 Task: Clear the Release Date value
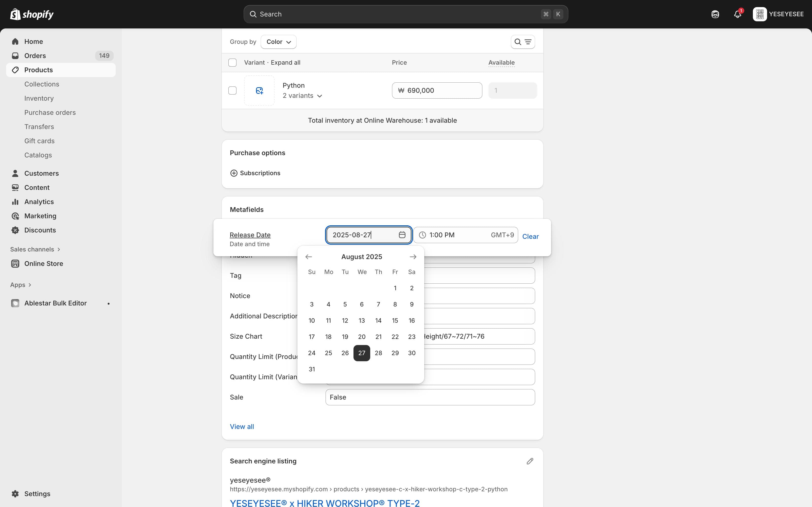pos(530,237)
